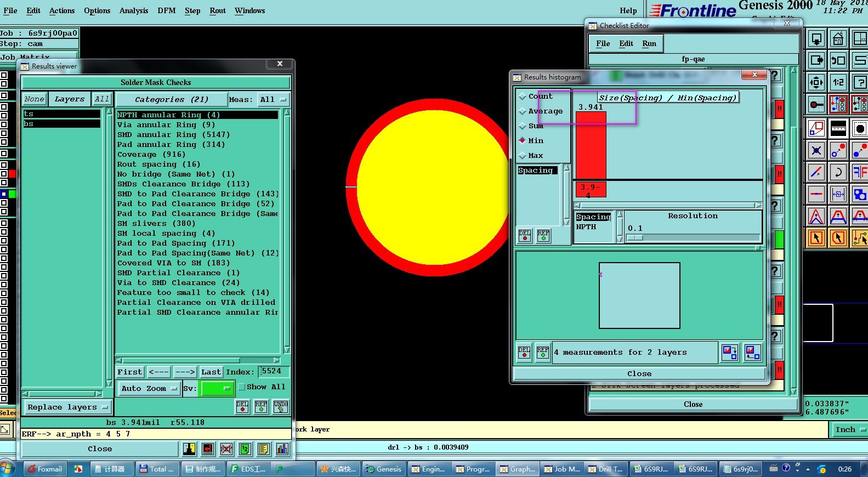Screen dimensions: 868x477
Task: Click the histogram chart icon in Results viewer
Action: pos(282,450)
